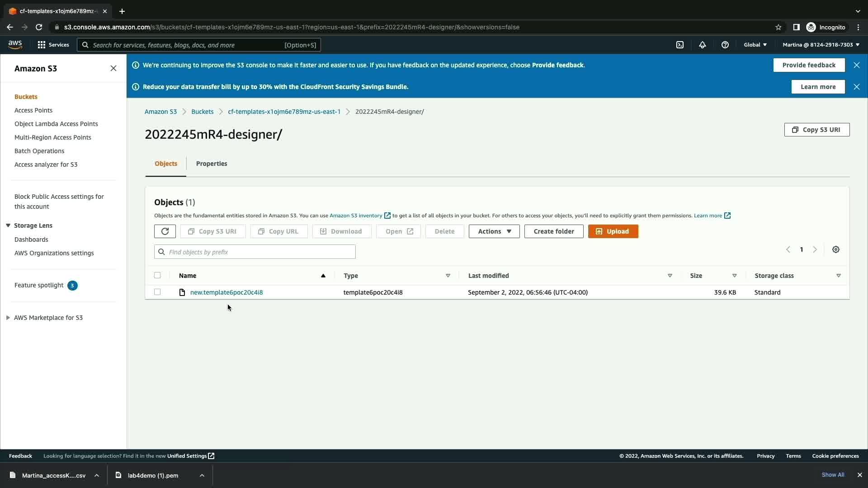The height and width of the screenshot is (488, 868).
Task: Open the notifications bell icon
Action: (703, 45)
